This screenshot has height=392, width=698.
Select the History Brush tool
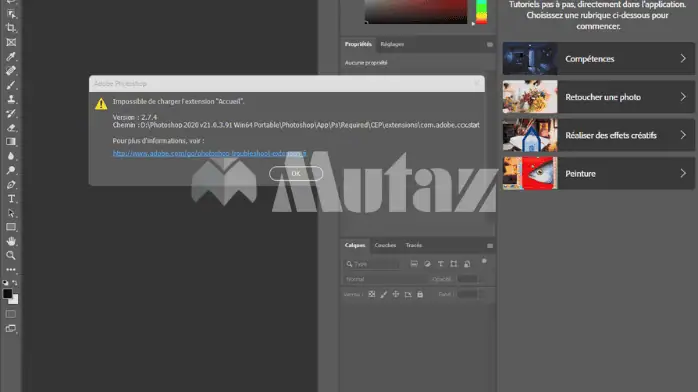pos(11,113)
